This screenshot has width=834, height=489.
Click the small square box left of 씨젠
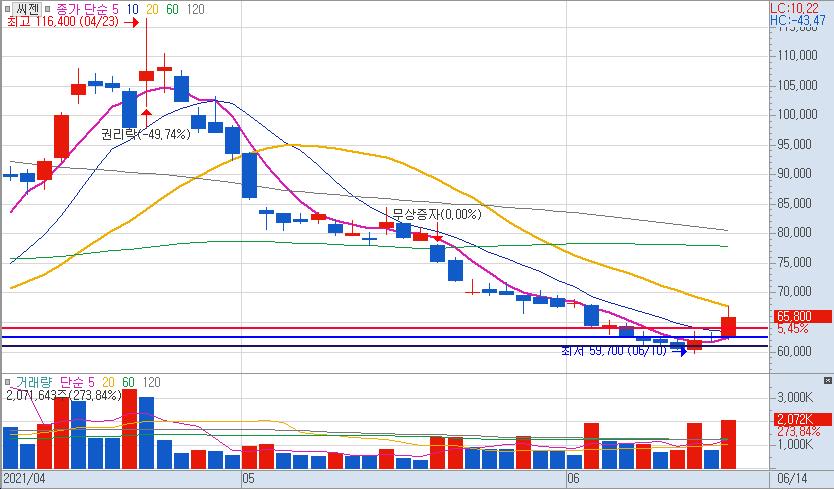(7, 9)
